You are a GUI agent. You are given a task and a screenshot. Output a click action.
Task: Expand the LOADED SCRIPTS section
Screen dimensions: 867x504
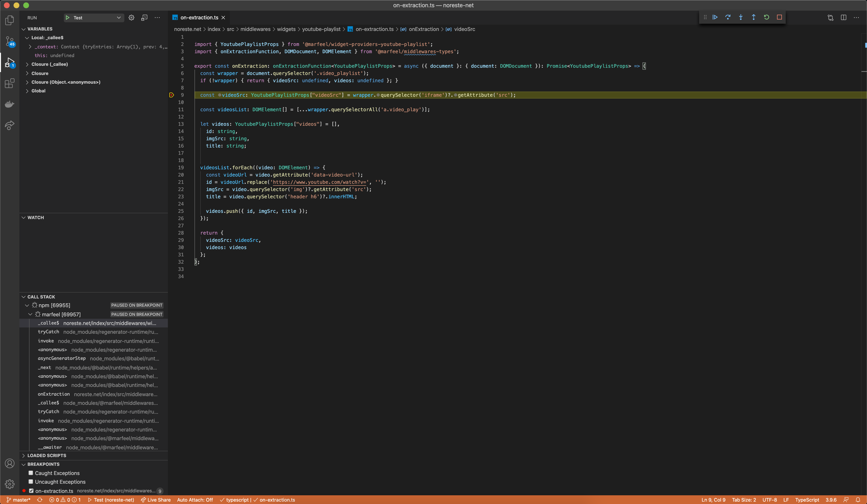click(23, 455)
